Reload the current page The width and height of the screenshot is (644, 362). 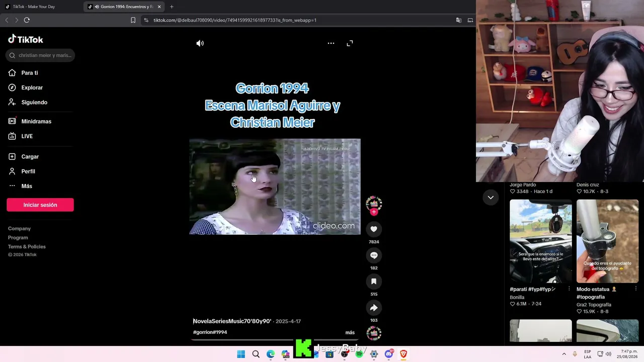27,20
